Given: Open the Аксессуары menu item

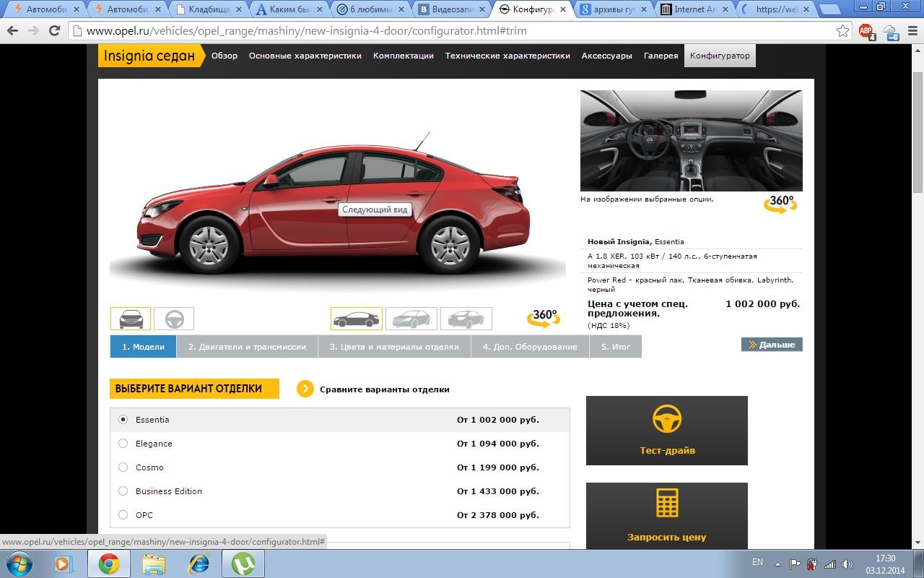Looking at the screenshot, I should coord(607,56).
